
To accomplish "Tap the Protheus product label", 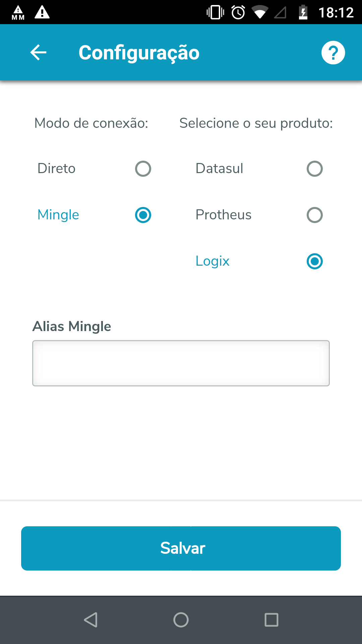I will pos(224,215).
